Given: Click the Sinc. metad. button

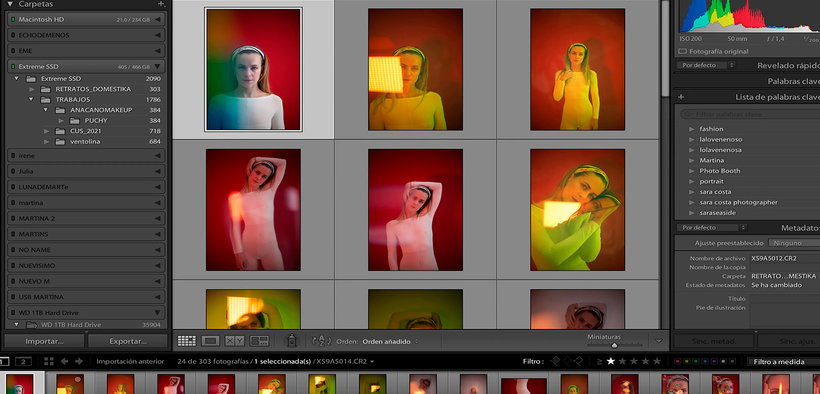Looking at the screenshot, I should pos(713,341).
